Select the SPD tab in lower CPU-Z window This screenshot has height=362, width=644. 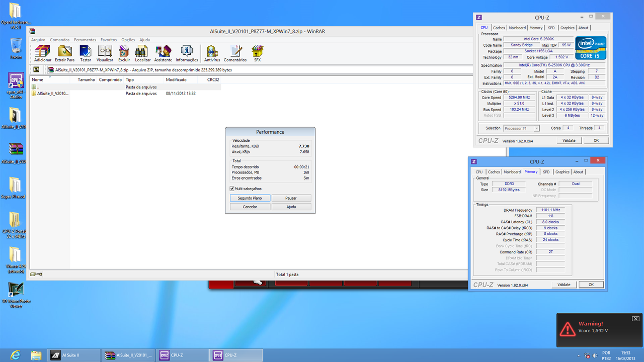[x=546, y=172]
